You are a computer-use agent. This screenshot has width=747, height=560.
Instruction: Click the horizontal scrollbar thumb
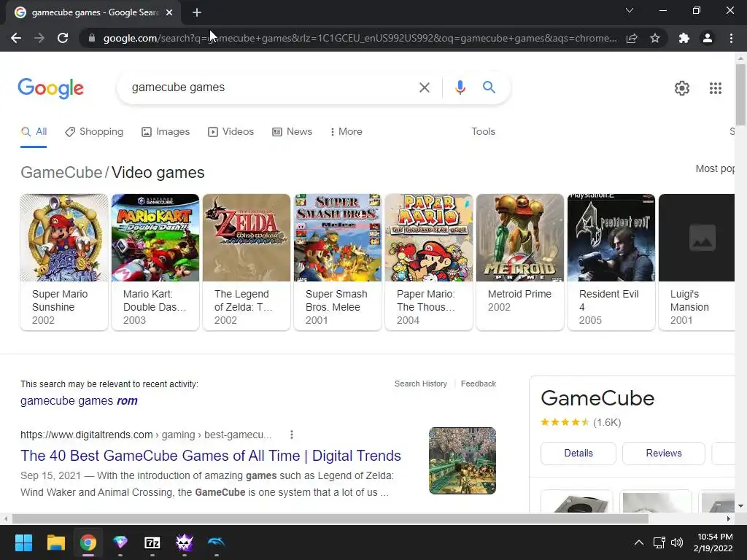(x=330, y=518)
